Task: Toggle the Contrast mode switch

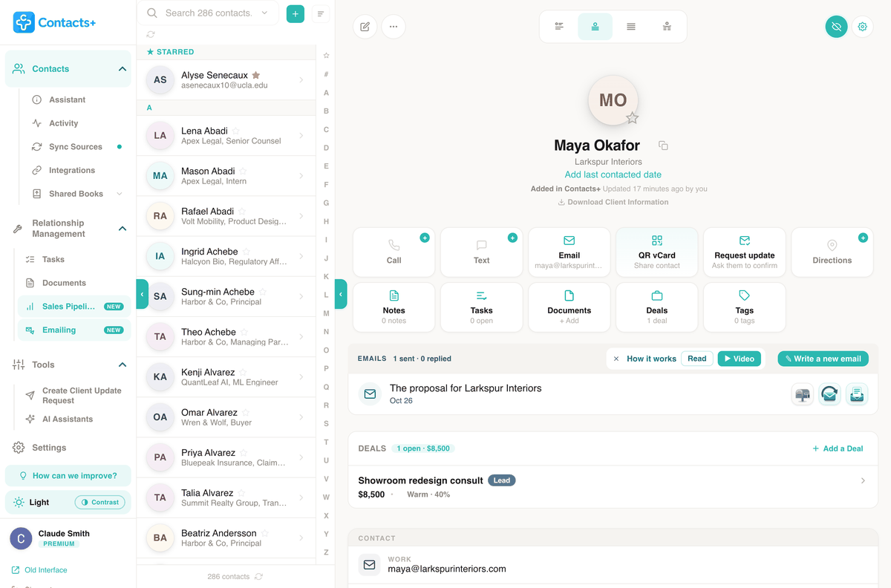Action: 99,502
